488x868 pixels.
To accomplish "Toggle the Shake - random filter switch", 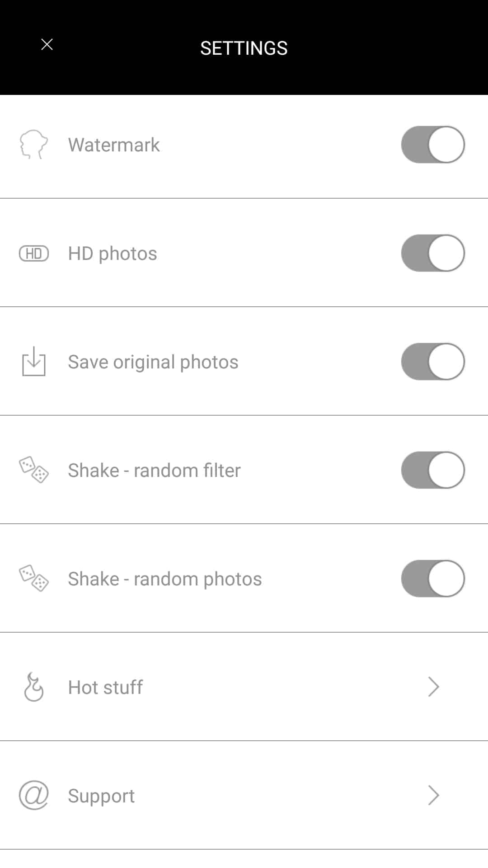I will coord(433,470).
